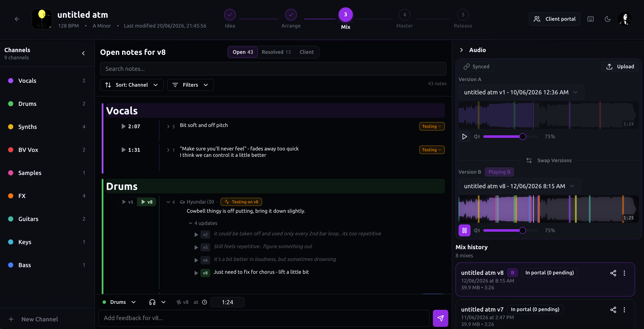
Task: Open more options for untitled atm v8
Action: click(624, 273)
